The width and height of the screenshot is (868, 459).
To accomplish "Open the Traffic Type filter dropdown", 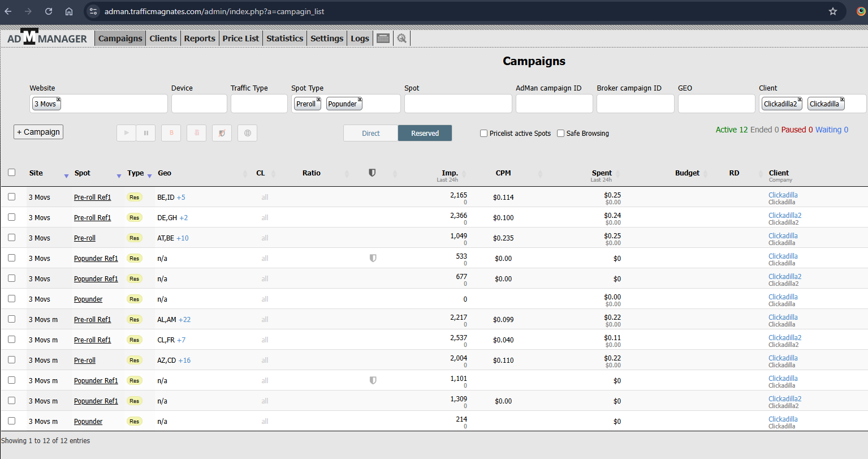I will coord(259,104).
